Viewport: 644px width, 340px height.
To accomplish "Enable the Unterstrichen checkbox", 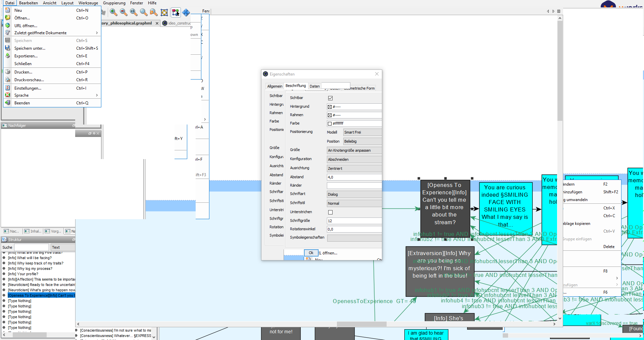I will click(x=330, y=212).
